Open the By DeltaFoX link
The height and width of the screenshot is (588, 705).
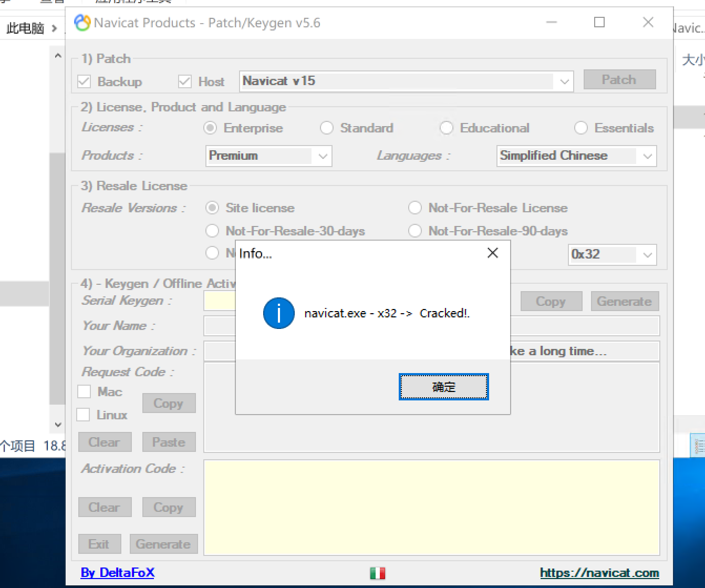(118, 572)
